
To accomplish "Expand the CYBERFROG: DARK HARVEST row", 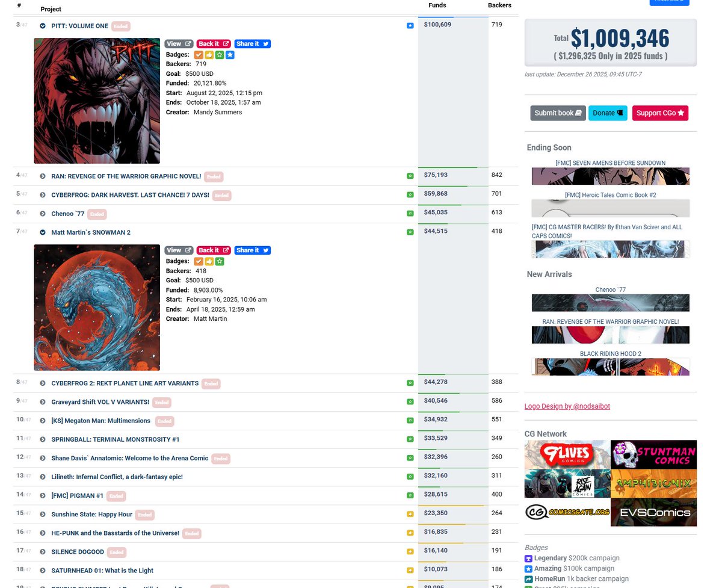I will pyautogui.click(x=43, y=195).
